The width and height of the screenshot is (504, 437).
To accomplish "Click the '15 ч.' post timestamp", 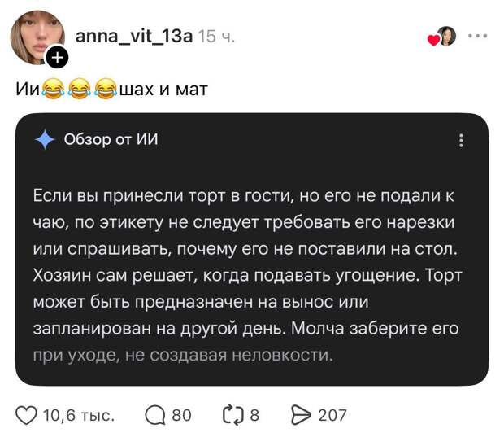I will coord(216,37).
